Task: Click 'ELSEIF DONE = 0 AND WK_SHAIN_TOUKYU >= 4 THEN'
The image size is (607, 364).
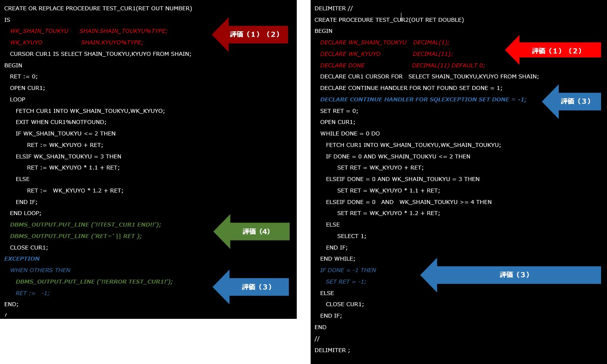Action: coord(408,202)
